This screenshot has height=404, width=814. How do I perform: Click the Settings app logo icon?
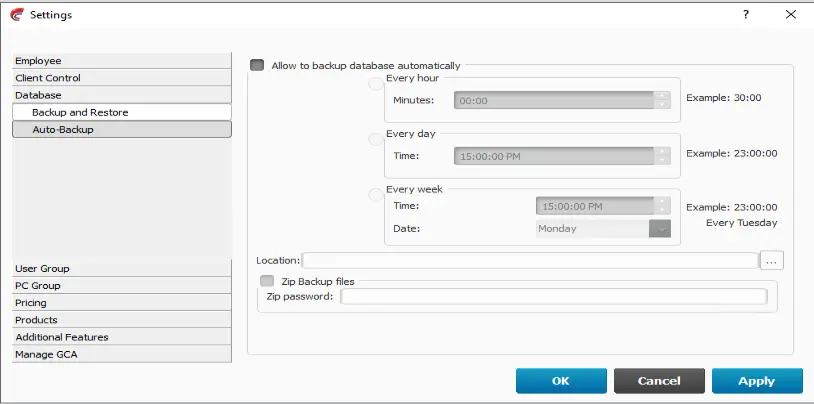tap(17, 15)
